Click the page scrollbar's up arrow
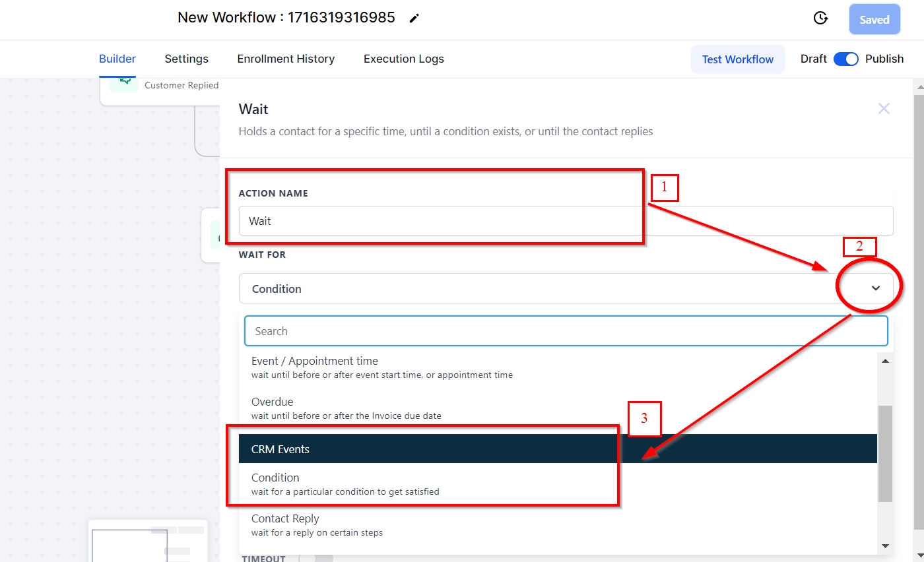The height and width of the screenshot is (562, 924). coord(918,87)
